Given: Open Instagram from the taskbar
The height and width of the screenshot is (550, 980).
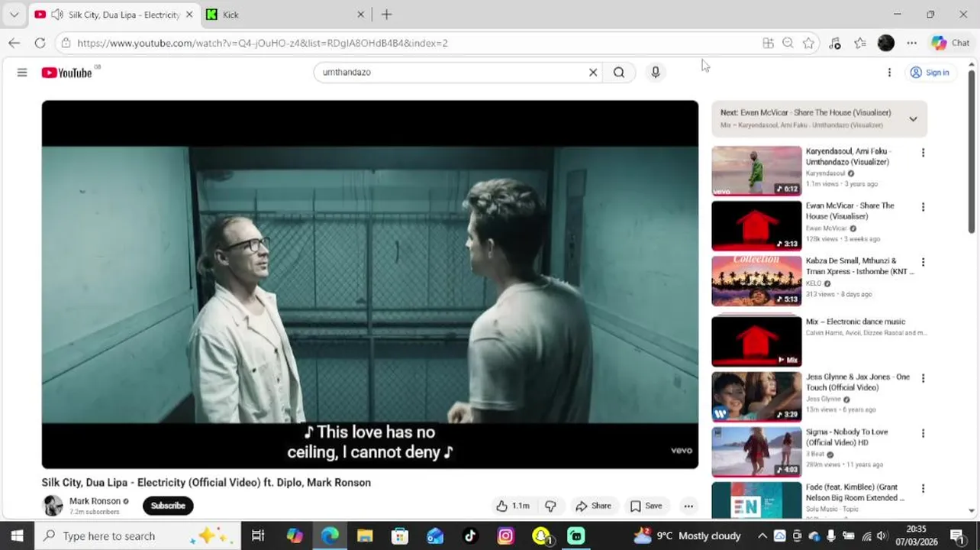Looking at the screenshot, I should [505, 535].
